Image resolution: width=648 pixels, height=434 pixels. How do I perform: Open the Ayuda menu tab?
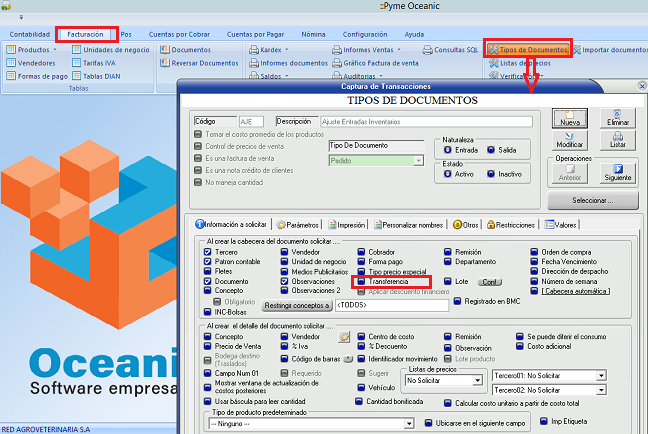tap(414, 34)
